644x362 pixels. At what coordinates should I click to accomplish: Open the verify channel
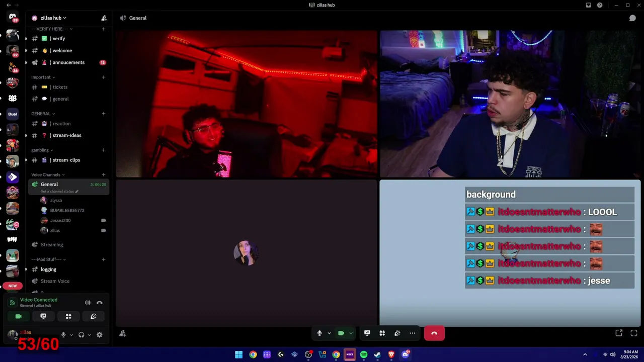tap(68, 39)
